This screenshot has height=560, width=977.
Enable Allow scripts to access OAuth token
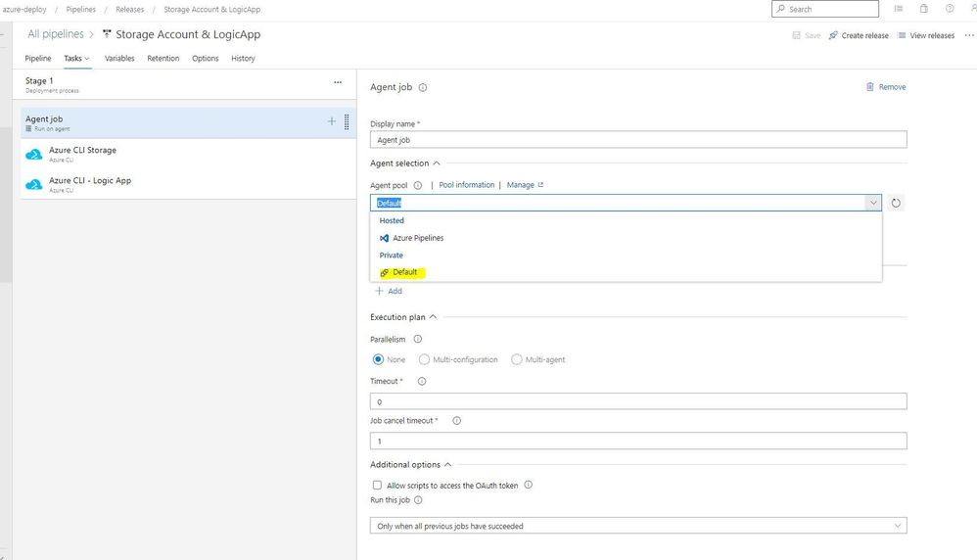click(377, 486)
